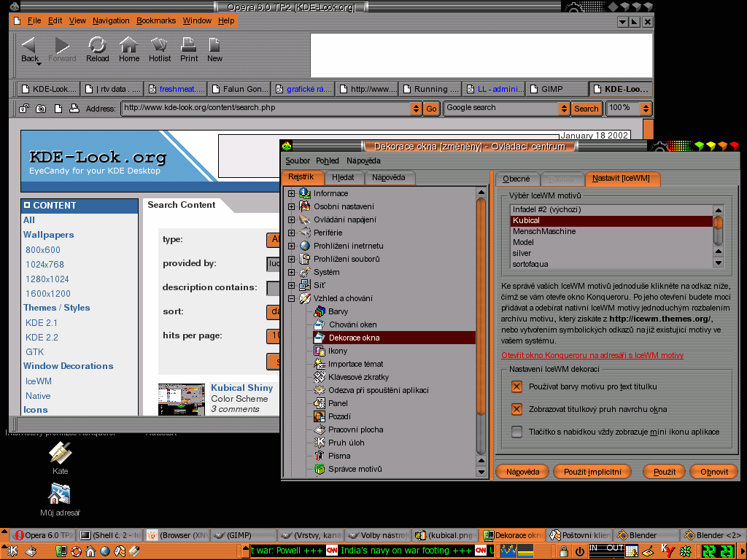Viewport: 747px width, 560px height.
Task: Click into the Opera address field
Action: (266, 108)
